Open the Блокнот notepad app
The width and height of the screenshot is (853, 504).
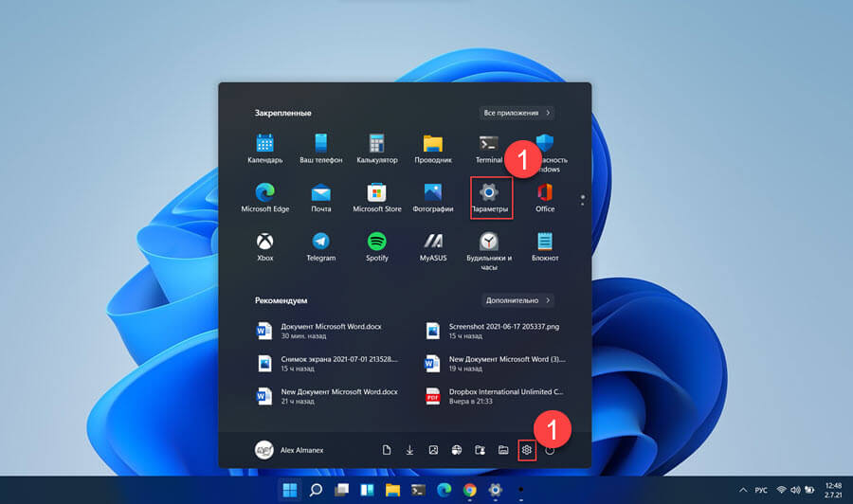[545, 246]
